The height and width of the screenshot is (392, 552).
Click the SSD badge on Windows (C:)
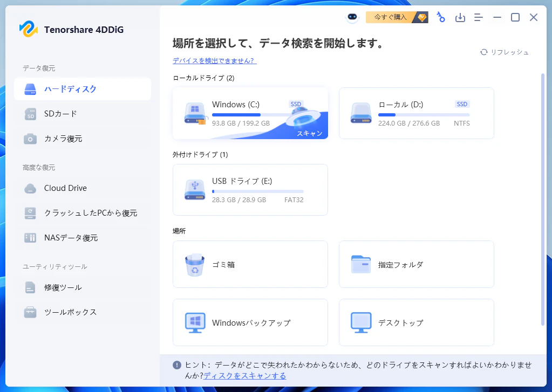coord(296,104)
